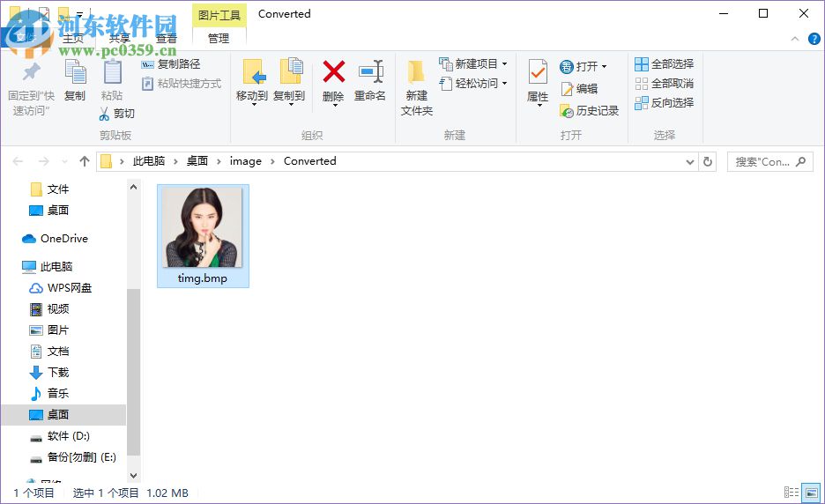825x504 pixels.
Task: Refresh the Converted folder
Action: [708, 162]
